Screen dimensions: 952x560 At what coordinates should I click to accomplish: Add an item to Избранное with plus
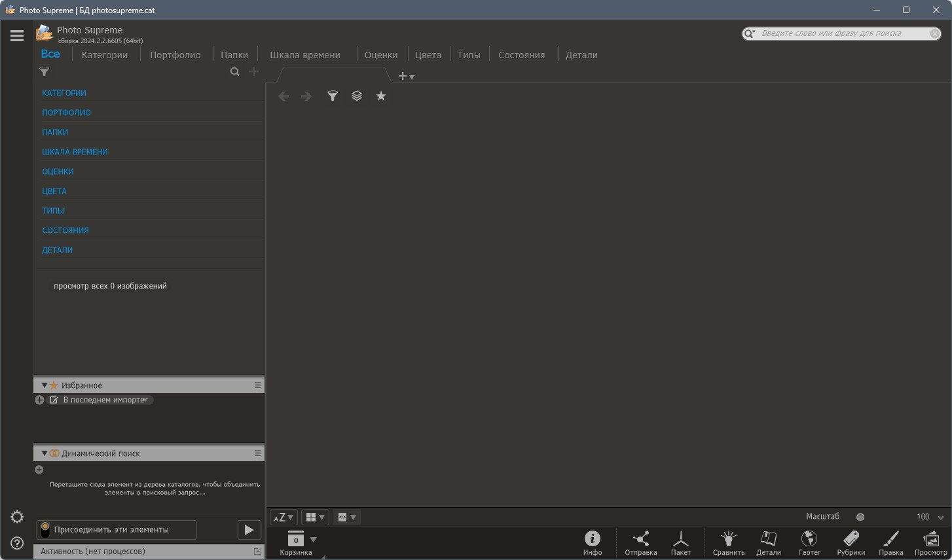point(39,400)
